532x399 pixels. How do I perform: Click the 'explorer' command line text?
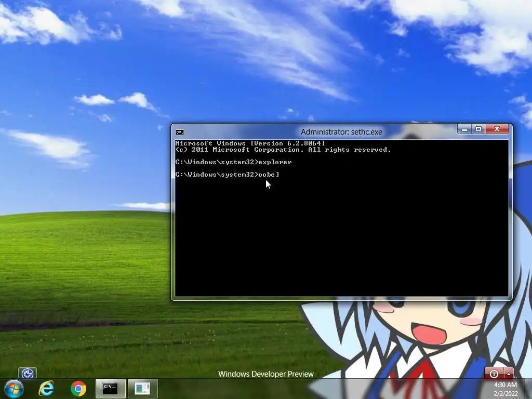click(x=275, y=162)
